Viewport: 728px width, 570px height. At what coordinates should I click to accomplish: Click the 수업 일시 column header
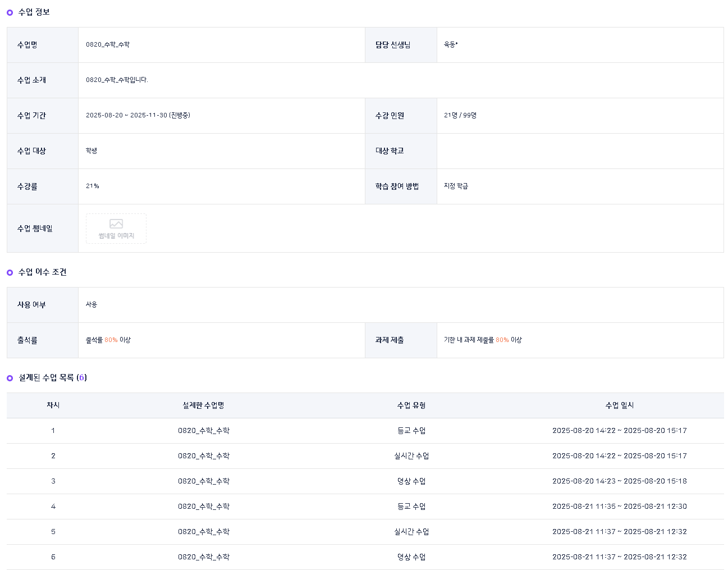(619, 405)
